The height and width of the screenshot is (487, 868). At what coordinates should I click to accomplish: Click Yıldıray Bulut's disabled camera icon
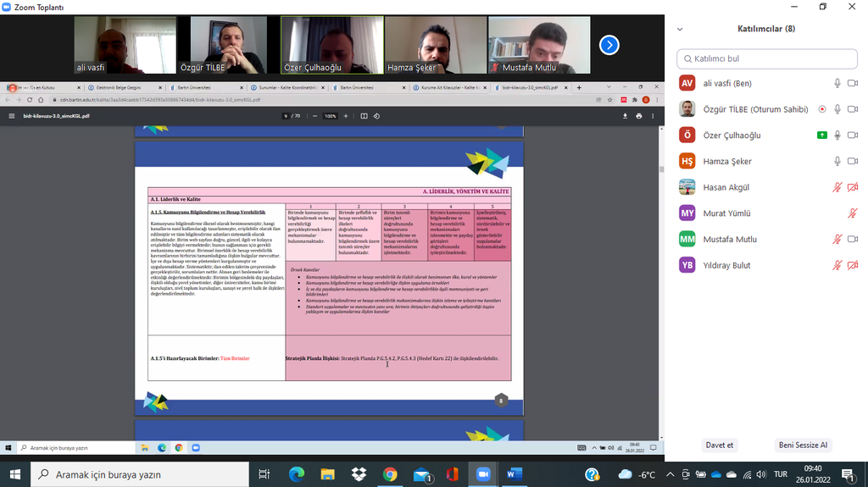852,266
